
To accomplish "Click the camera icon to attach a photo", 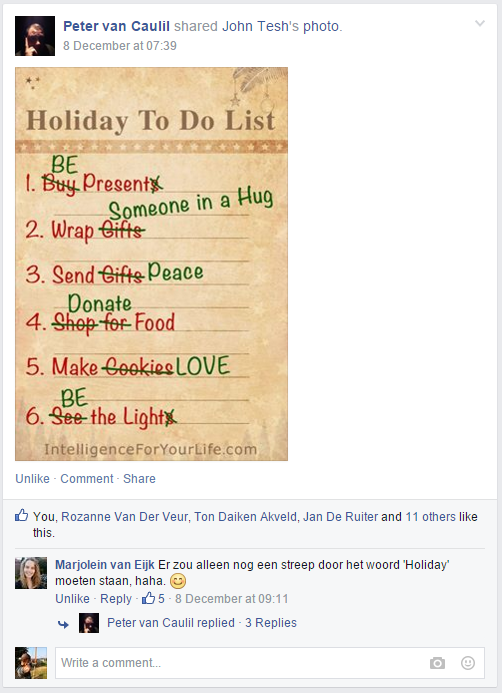I will (437, 663).
